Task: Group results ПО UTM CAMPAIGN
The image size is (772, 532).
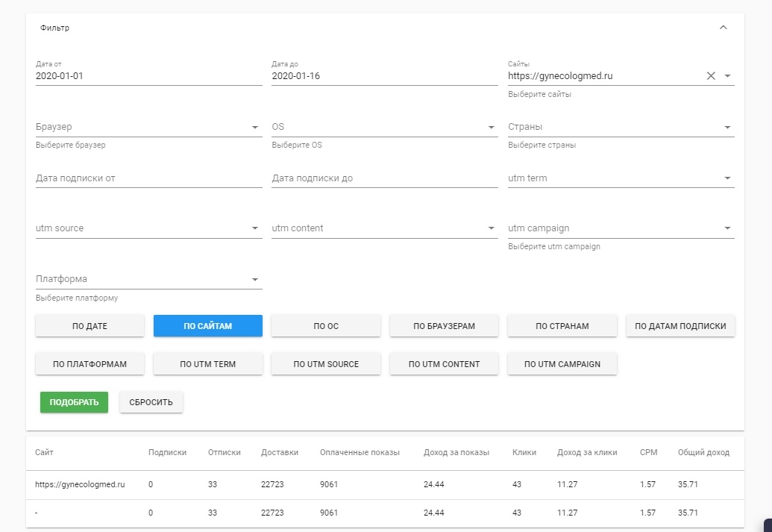Action: click(562, 364)
